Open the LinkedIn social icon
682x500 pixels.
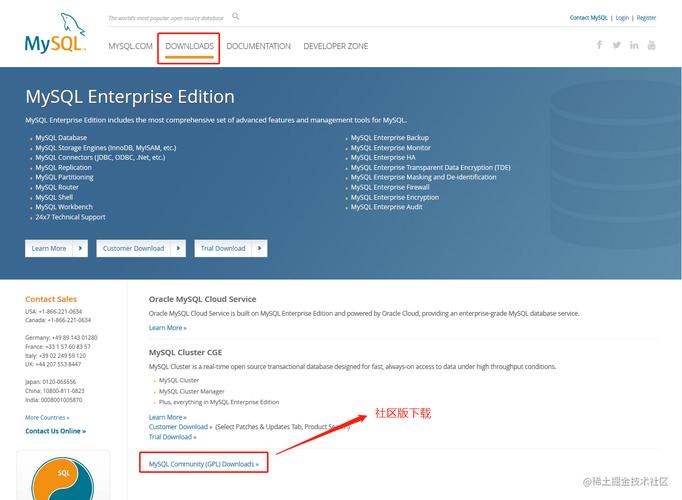634,45
